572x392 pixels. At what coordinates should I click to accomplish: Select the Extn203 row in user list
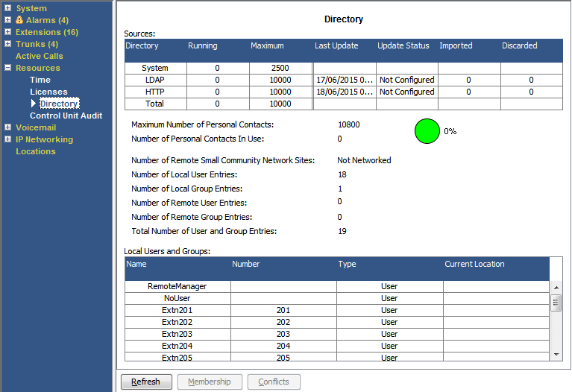click(x=337, y=334)
